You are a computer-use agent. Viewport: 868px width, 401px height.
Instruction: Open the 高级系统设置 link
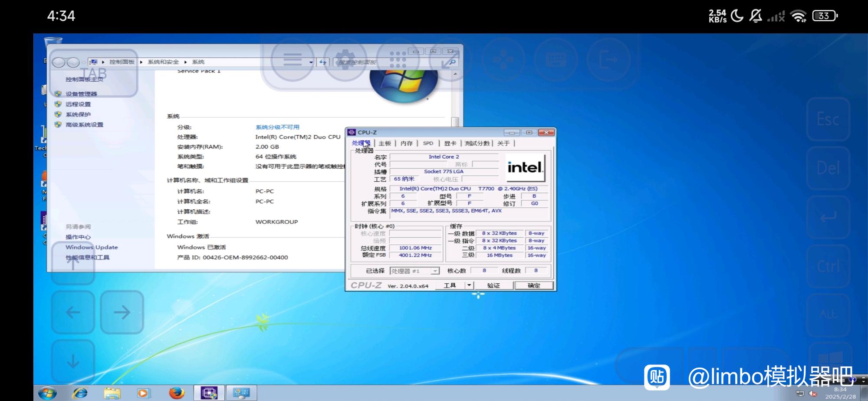[x=84, y=125]
